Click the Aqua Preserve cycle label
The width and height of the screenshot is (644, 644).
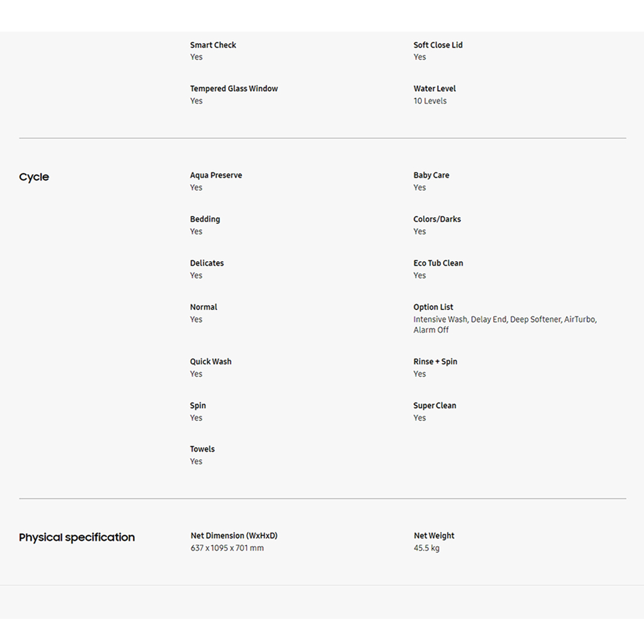[216, 175]
